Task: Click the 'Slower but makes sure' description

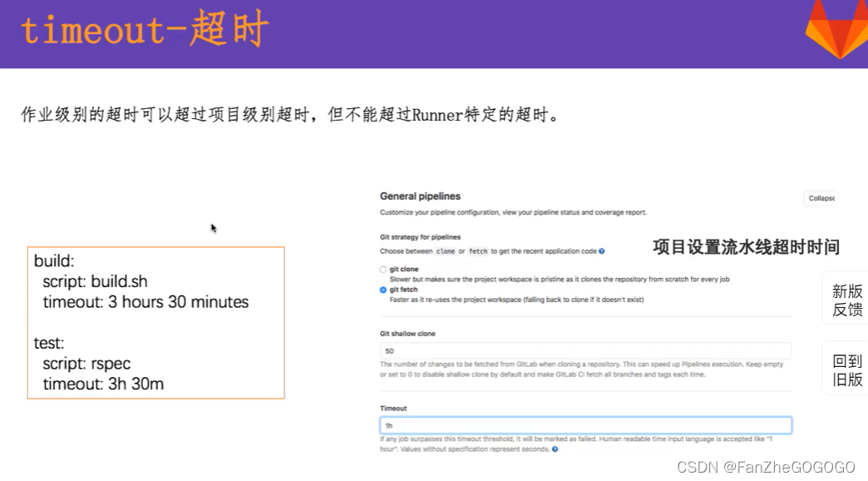Action: (x=560, y=280)
